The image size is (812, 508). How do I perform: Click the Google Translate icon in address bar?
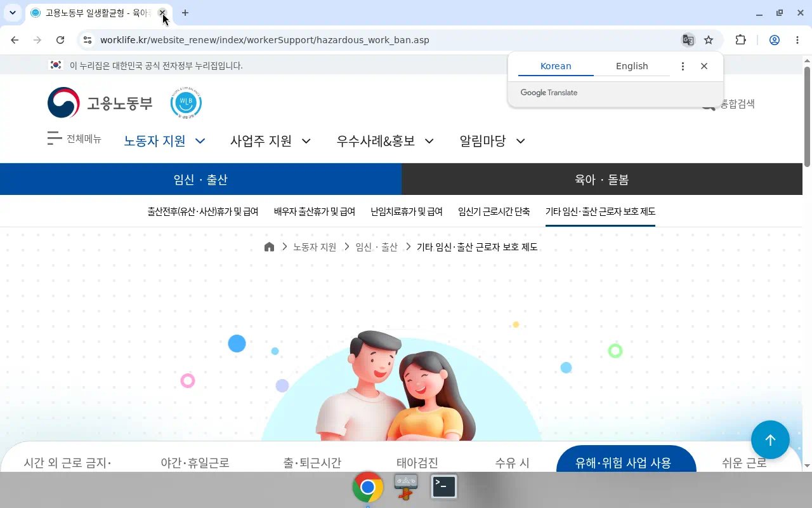click(x=688, y=40)
